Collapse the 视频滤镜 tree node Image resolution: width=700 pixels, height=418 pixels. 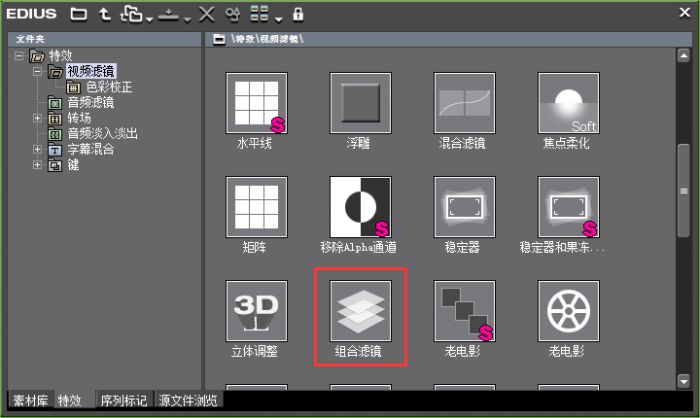pos(37,72)
